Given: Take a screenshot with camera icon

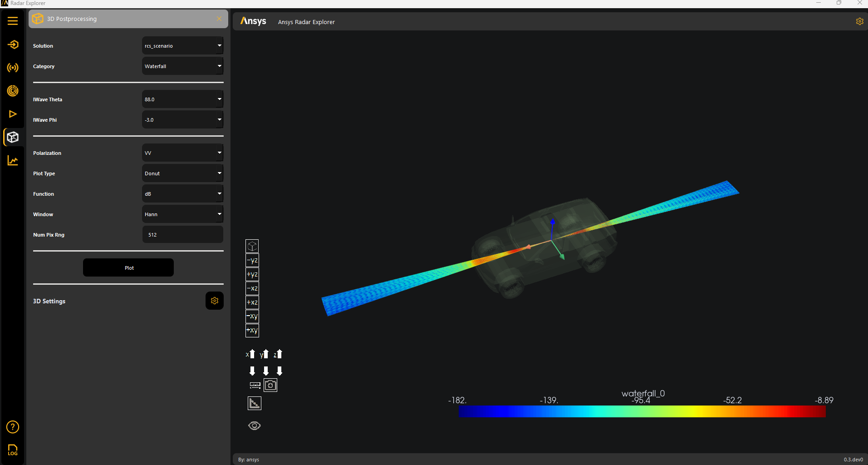Looking at the screenshot, I should click(270, 385).
